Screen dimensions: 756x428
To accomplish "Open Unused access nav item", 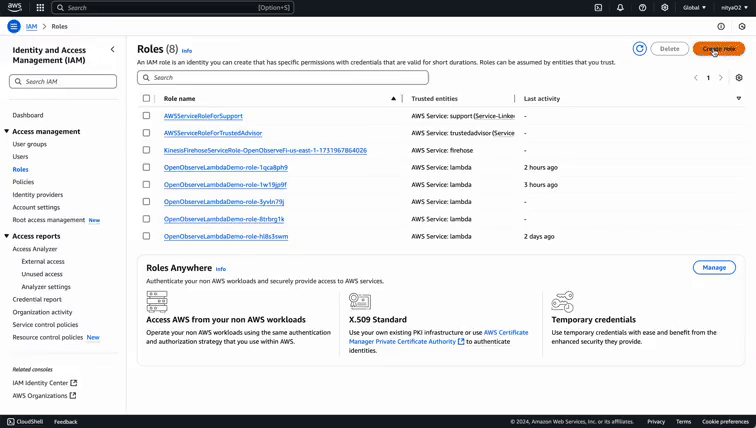I will (42, 274).
